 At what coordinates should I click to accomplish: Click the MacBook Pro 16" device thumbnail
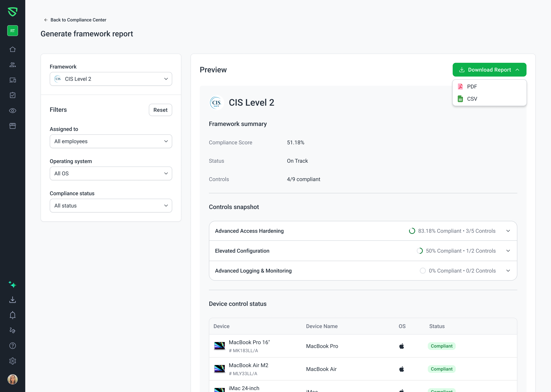tap(219, 346)
